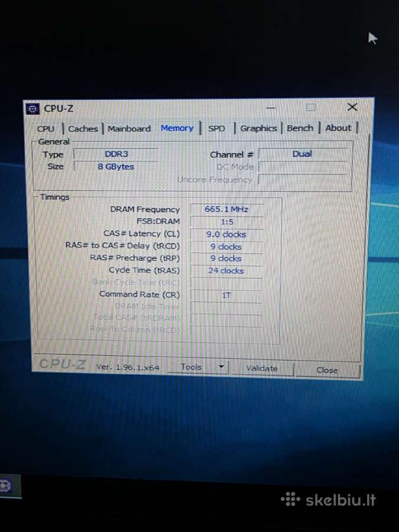Click the CAS# Latency (CL) label
This screenshot has height=532, width=399.
[x=141, y=233]
